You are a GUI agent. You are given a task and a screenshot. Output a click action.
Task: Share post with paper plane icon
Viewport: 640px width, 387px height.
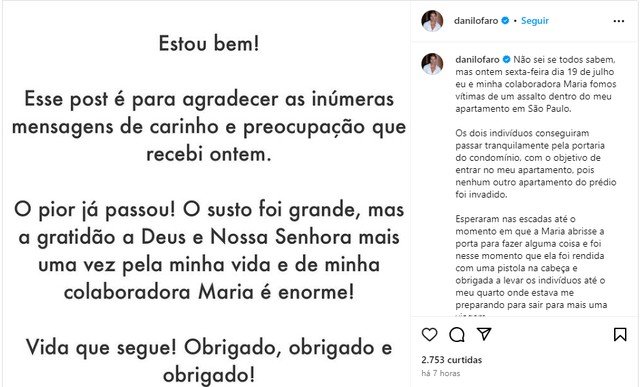tap(484, 334)
